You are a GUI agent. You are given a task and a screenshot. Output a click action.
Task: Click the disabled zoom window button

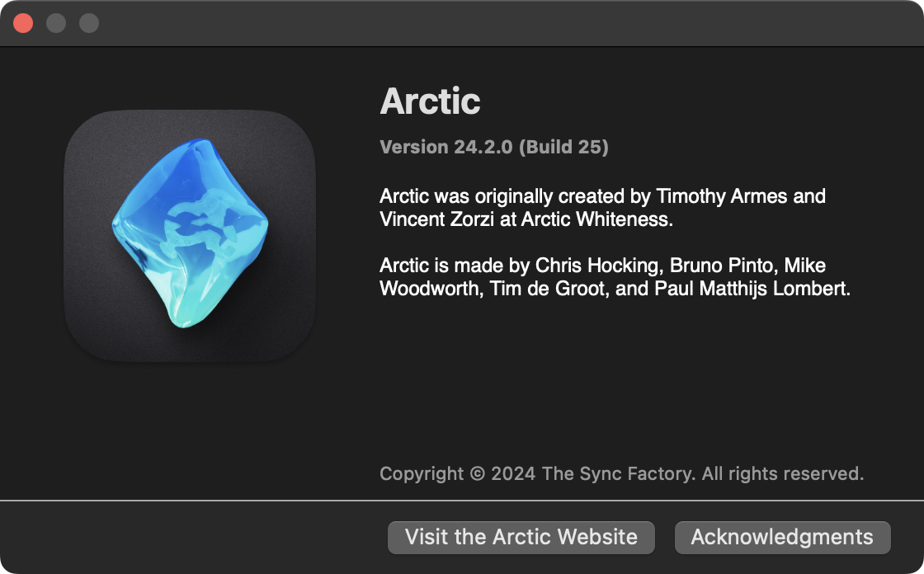pyautogui.click(x=89, y=23)
